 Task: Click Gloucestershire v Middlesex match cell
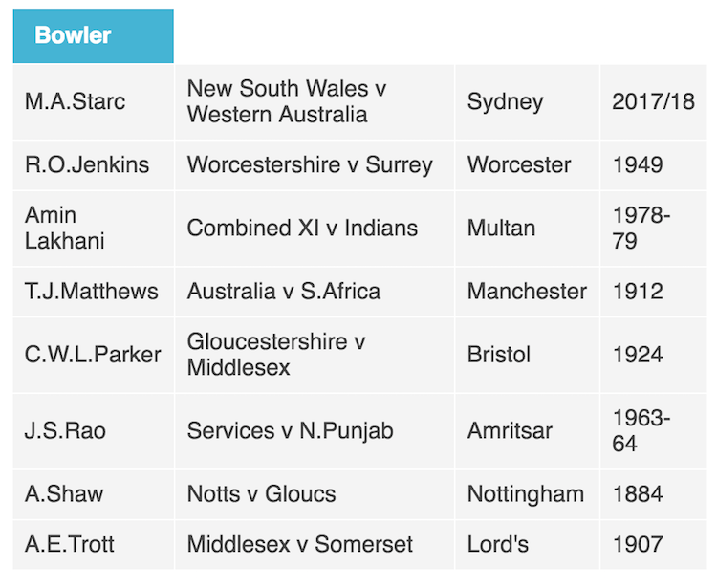[276, 355]
